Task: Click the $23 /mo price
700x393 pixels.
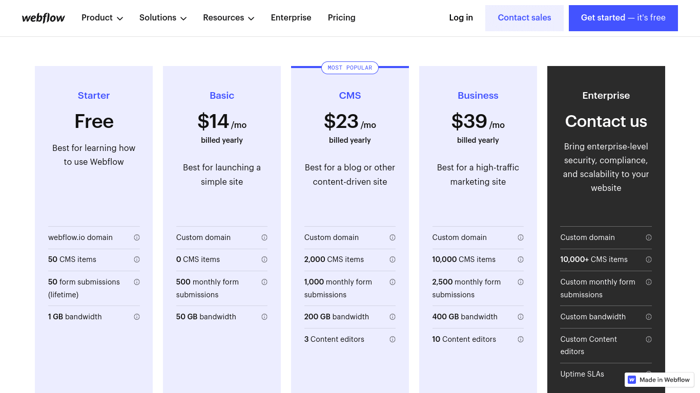Action: [350, 121]
